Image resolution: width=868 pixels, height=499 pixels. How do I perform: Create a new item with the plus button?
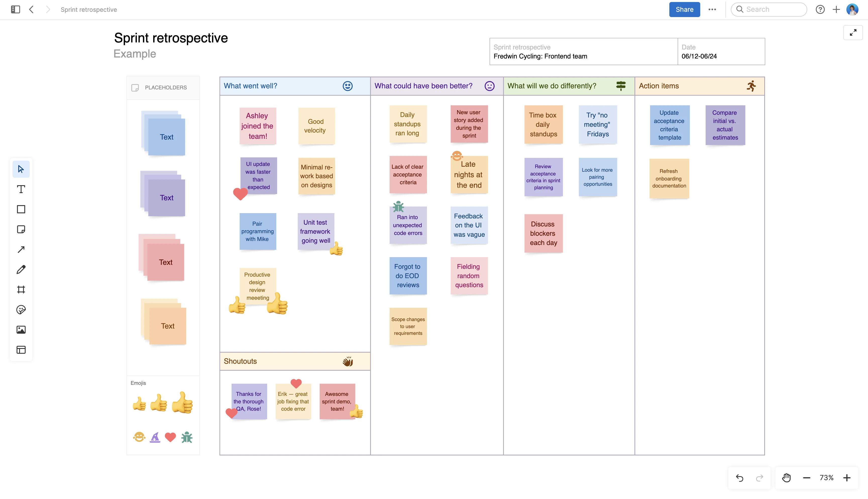tap(836, 9)
